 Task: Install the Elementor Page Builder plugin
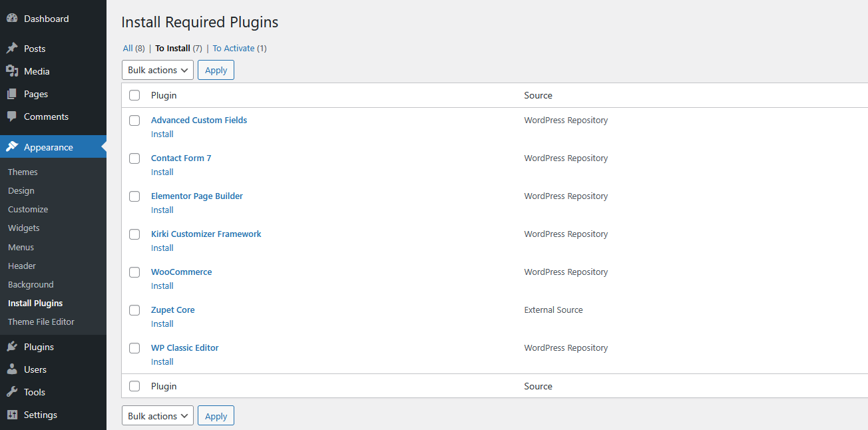point(162,210)
